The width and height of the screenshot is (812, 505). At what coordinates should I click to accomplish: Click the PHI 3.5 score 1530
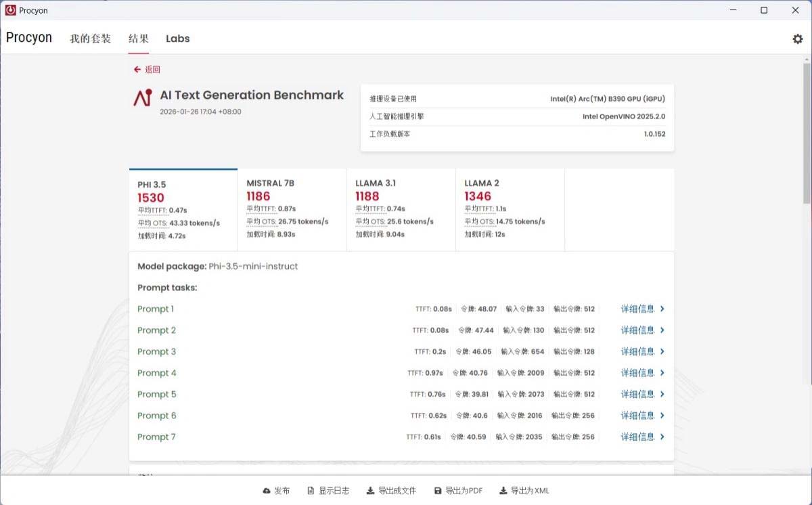click(x=151, y=198)
